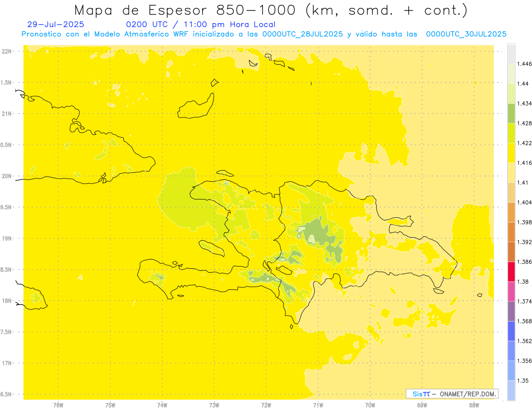Select the date label '29-Jul-2025'
The height and width of the screenshot is (411, 532).
point(55,25)
